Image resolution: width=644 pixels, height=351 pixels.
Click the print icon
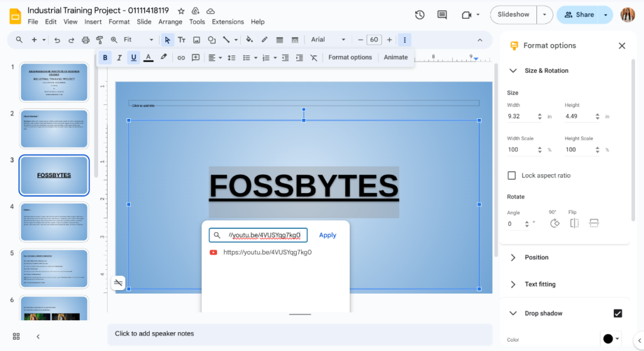[x=86, y=40]
